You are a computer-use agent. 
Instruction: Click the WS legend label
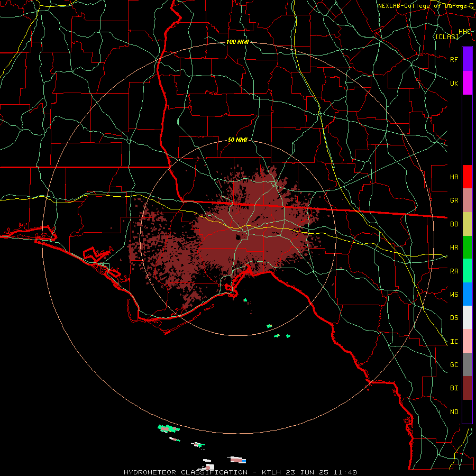454,295
